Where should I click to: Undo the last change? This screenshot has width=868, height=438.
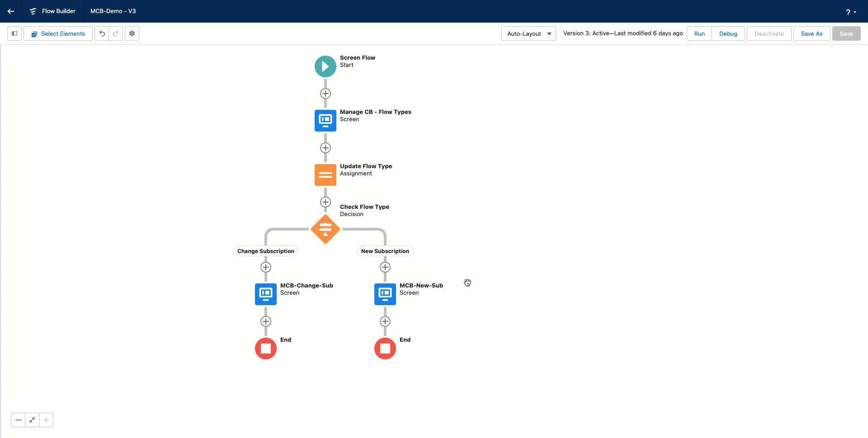coord(102,33)
